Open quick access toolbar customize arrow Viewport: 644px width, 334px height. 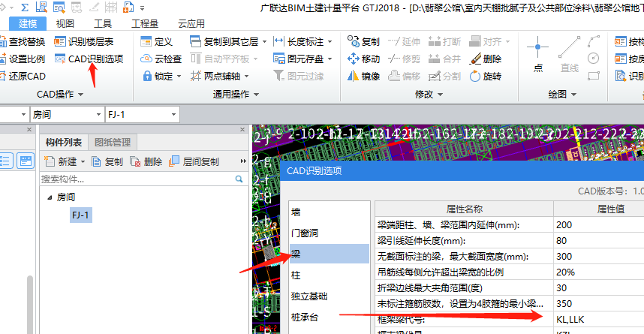pyautogui.click(x=142, y=8)
